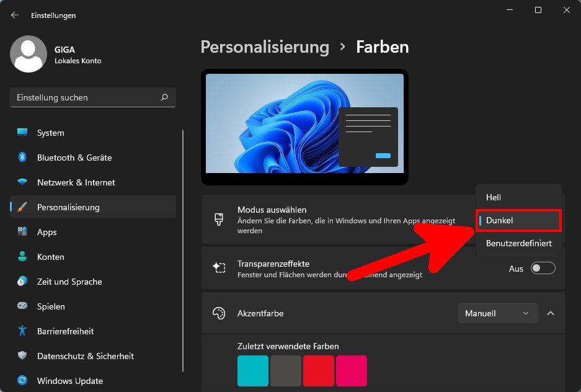
Task: Toggle Transparenzeffekte on
Action: coord(543,268)
